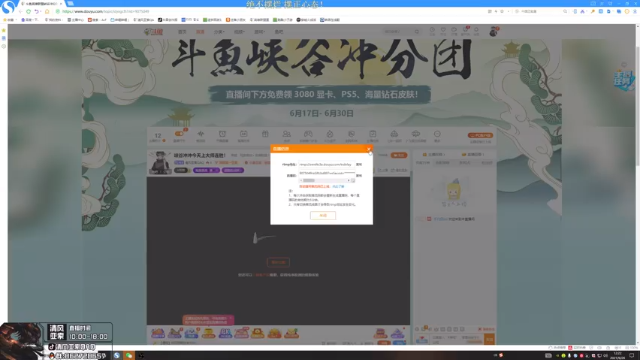Click the browser home icon

pyautogui.click(x=47, y=11)
